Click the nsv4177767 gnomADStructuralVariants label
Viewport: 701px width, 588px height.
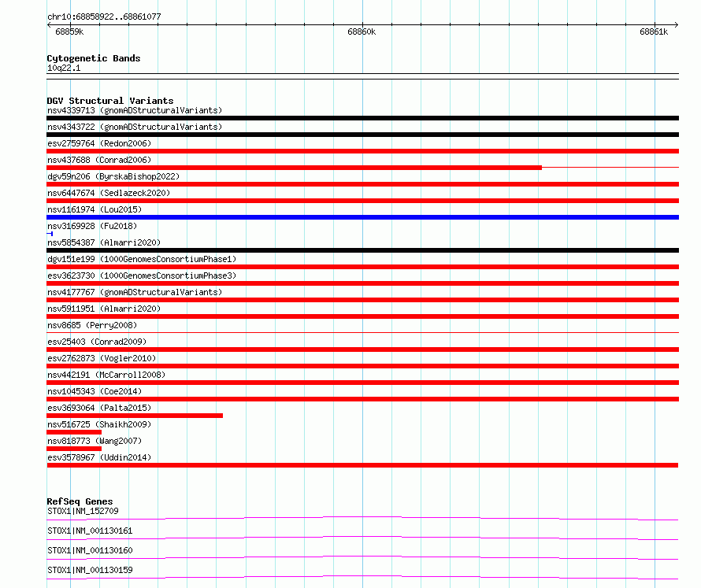[135, 292]
